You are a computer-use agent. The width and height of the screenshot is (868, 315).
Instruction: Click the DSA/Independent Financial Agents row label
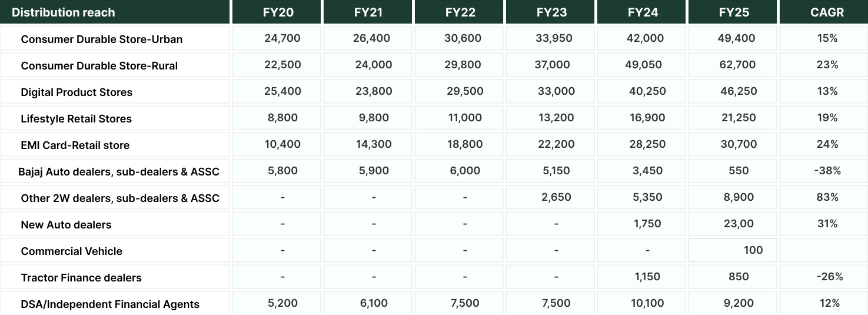[x=110, y=304]
